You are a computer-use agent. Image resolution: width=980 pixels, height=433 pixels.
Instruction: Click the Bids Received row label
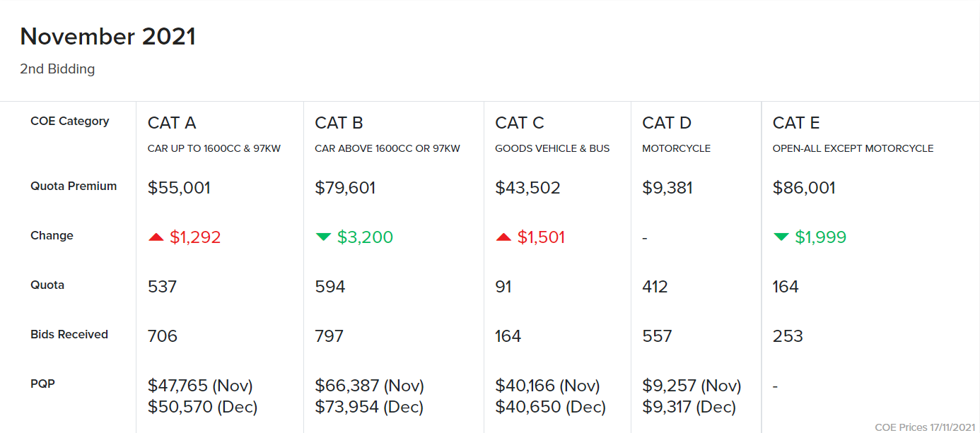(x=69, y=335)
